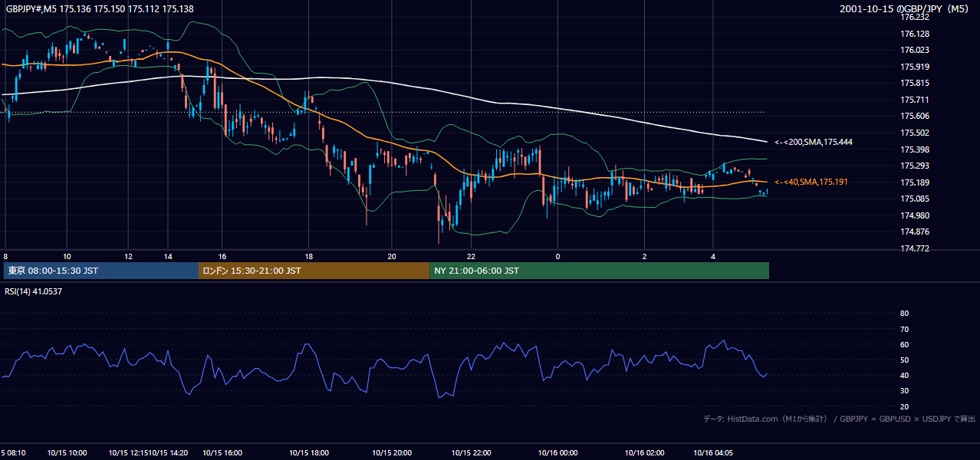
Task: Click price axis value 175.711
Action: [915, 100]
